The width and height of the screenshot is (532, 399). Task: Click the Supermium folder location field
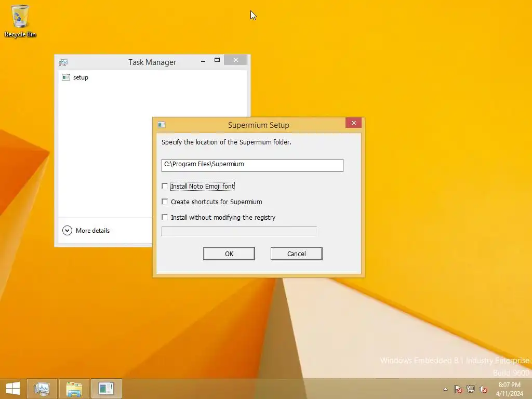coord(252,165)
